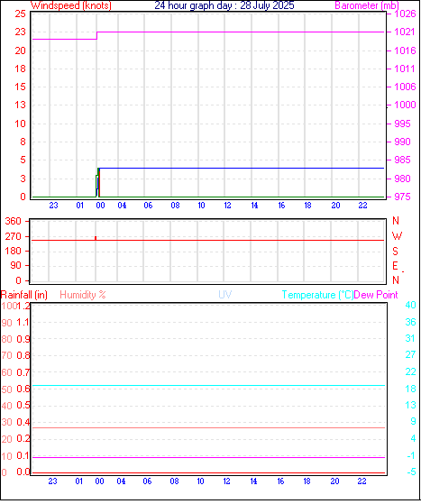Click the magenta barometer line in top graph
Screen dimensions: 421x504
click(241, 32)
